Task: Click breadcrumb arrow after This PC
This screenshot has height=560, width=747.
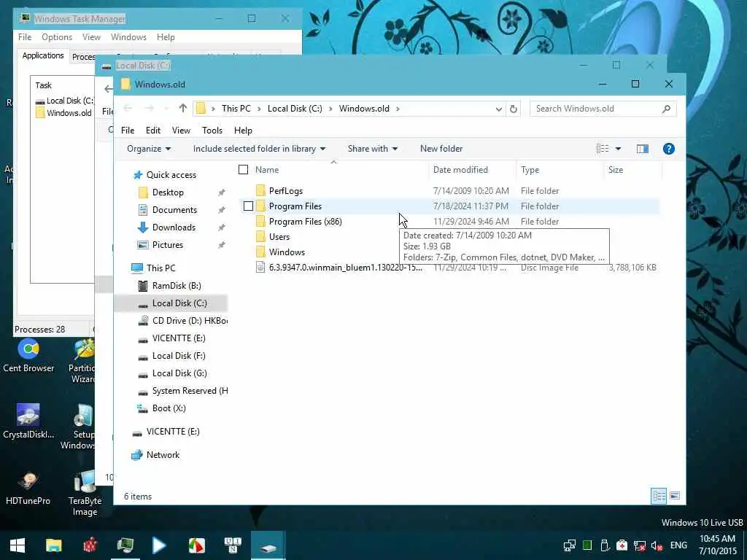Action: pos(259,109)
